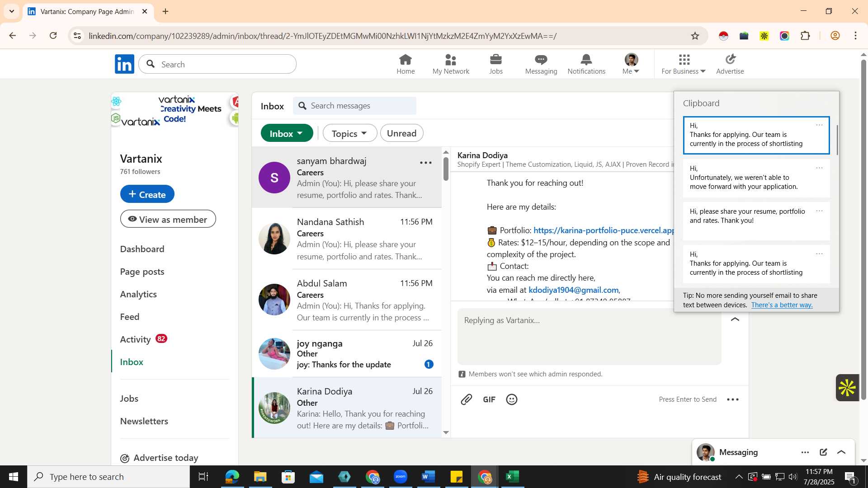868x488 pixels.
Task: Expand For Business menu
Action: click(x=684, y=64)
